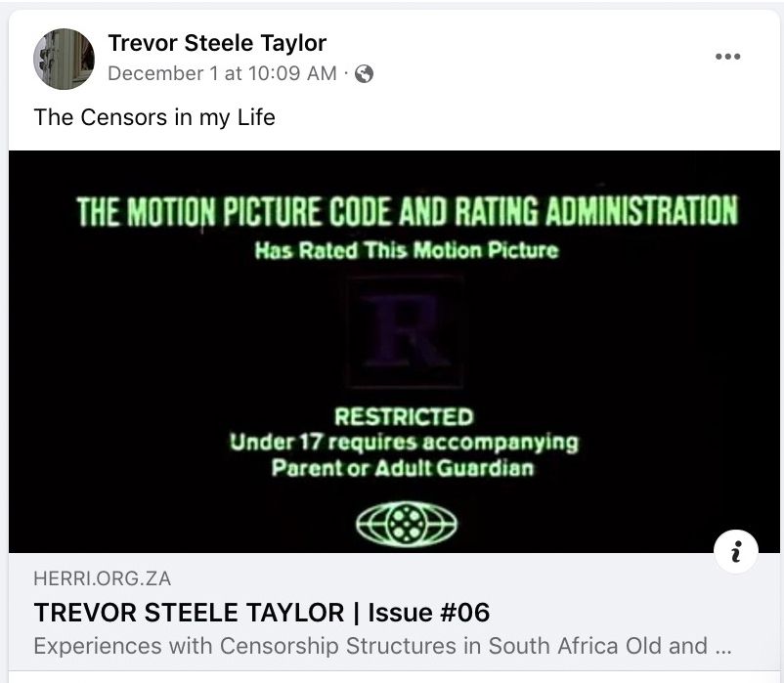Viewport: 784px width, 683px height.
Task: Click the public audience globe icon
Action: [x=364, y=74]
